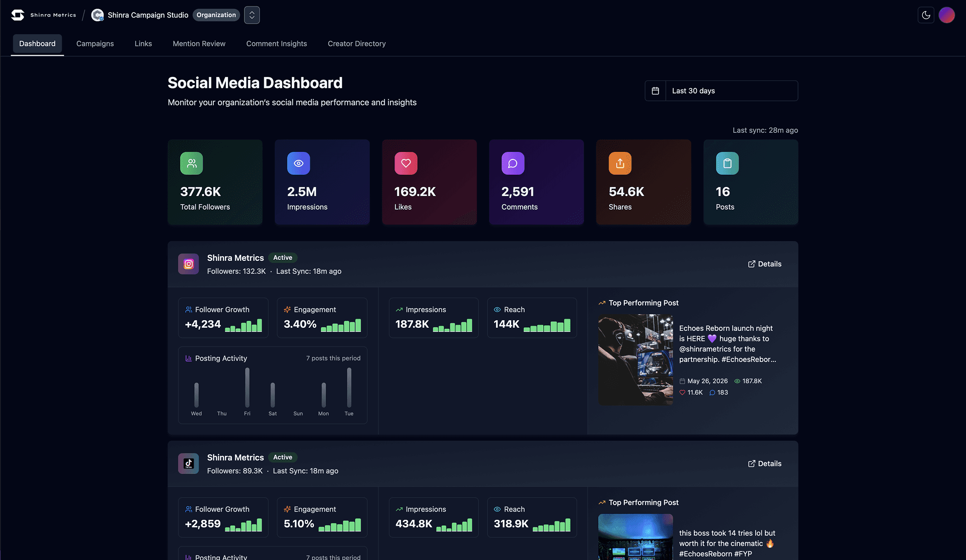Open the Mention Review tab

[x=199, y=44]
